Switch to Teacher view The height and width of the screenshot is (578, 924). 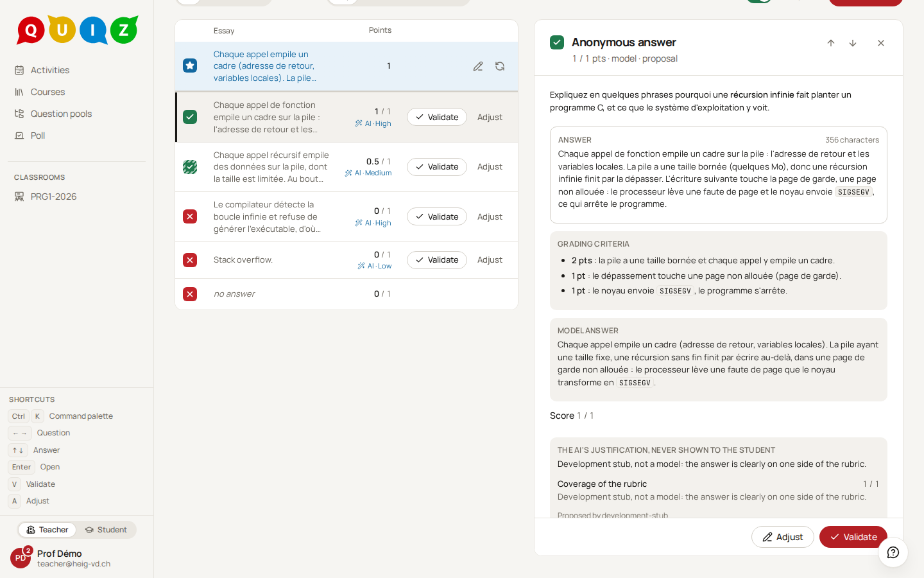(x=47, y=530)
